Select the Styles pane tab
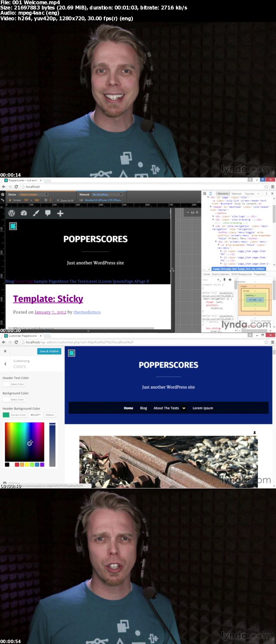The image size is (276, 644). 207,274
